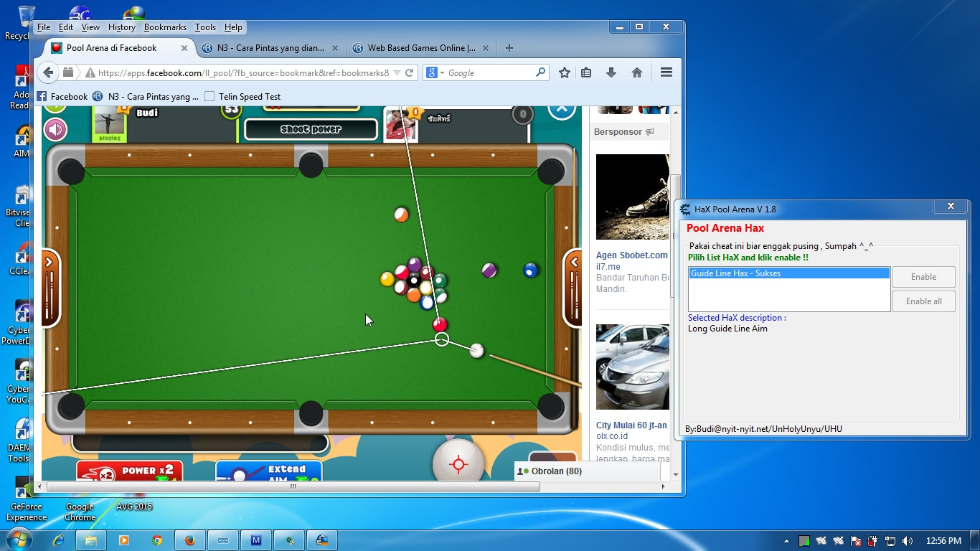Open the Firefox hamburger menu
The height and width of the screenshot is (551, 980).
666,72
